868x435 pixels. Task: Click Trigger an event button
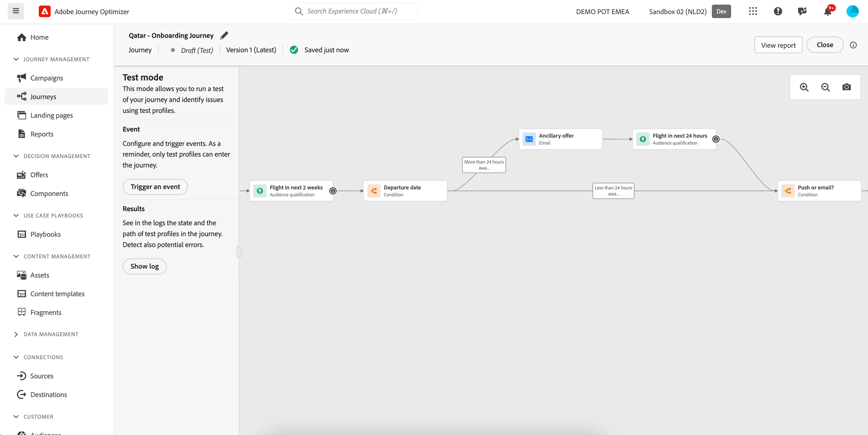click(x=155, y=187)
